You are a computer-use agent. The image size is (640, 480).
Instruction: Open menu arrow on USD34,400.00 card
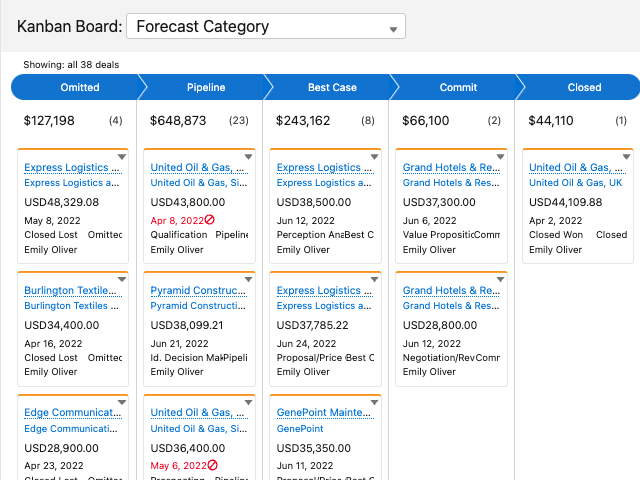[122, 280]
